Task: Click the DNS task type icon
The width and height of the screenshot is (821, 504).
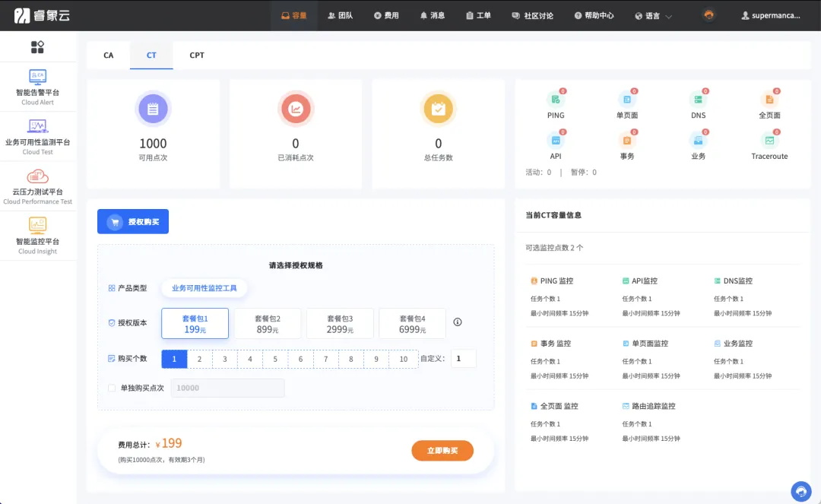Action: pos(698,100)
